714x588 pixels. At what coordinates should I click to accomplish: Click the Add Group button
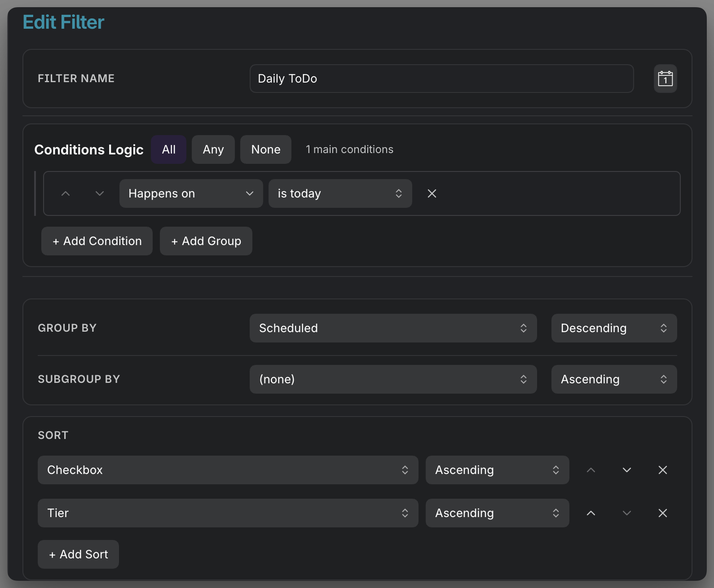[206, 241]
